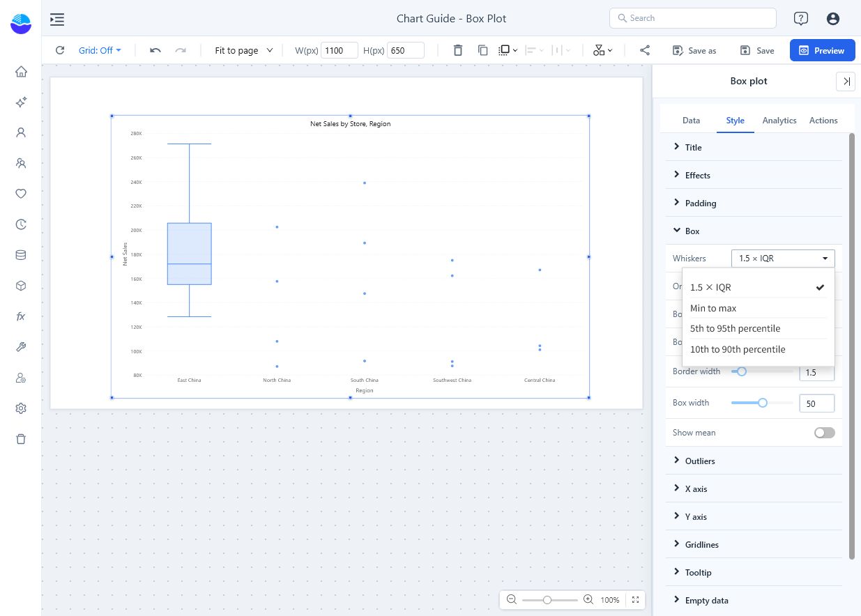Screen dimensions: 861x616
Task: Delete with the trash icon in toolbar
Action: [457, 50]
